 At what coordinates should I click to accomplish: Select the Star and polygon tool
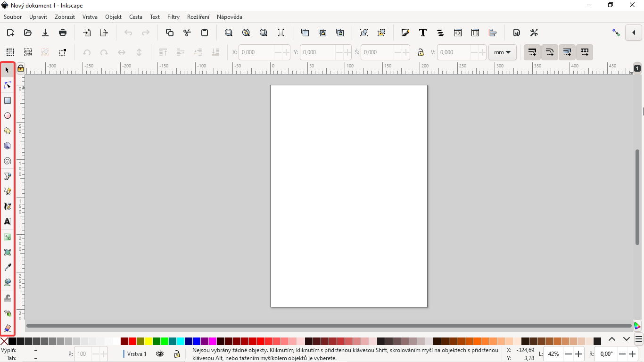click(8, 131)
